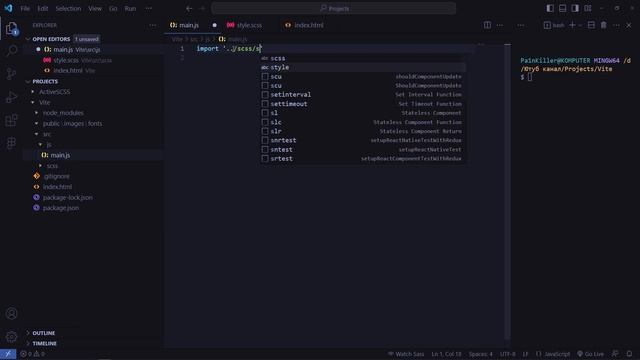Open errors and warnings count in status bar
640x360 pixels.
(33, 354)
